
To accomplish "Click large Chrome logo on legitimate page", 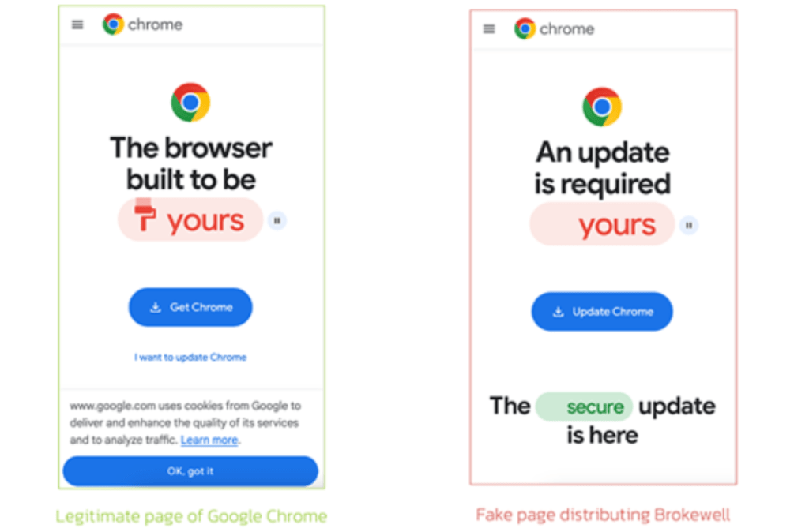I will (x=190, y=103).
